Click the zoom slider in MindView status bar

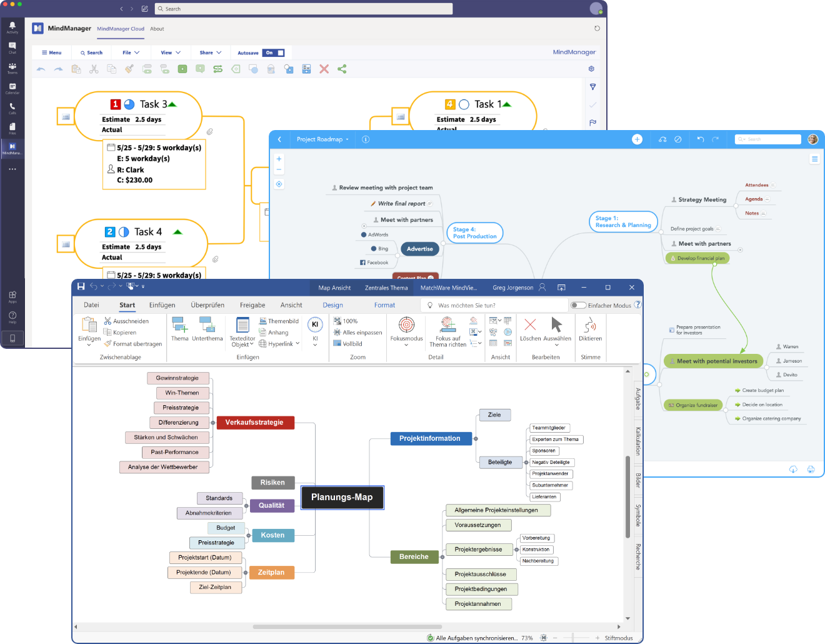point(573,638)
